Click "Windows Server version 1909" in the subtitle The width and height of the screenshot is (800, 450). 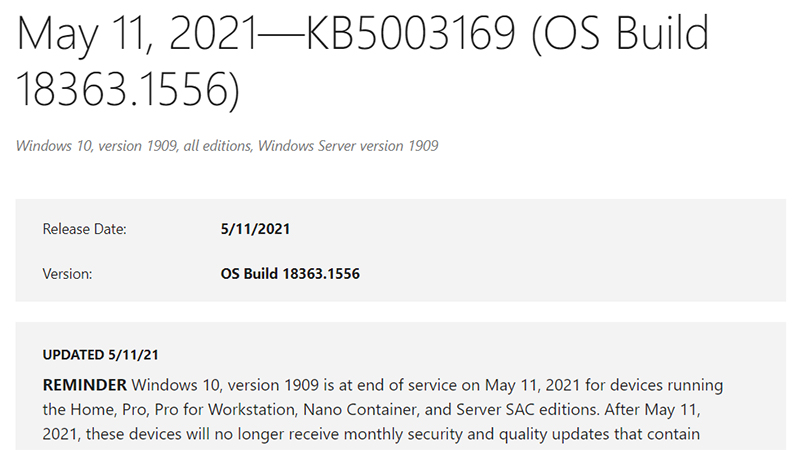tap(348, 146)
